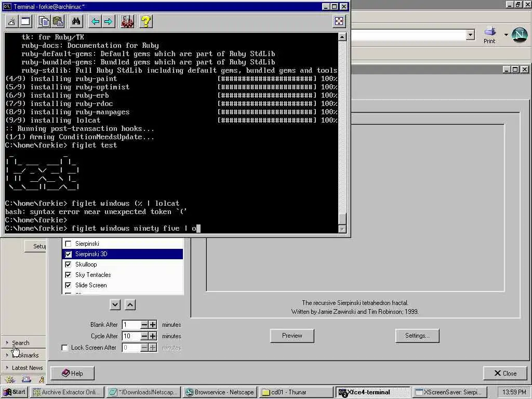Image resolution: width=532 pixels, height=399 pixels.
Task: Click the red preferences icon in terminal toolbar
Action: [x=128, y=22]
